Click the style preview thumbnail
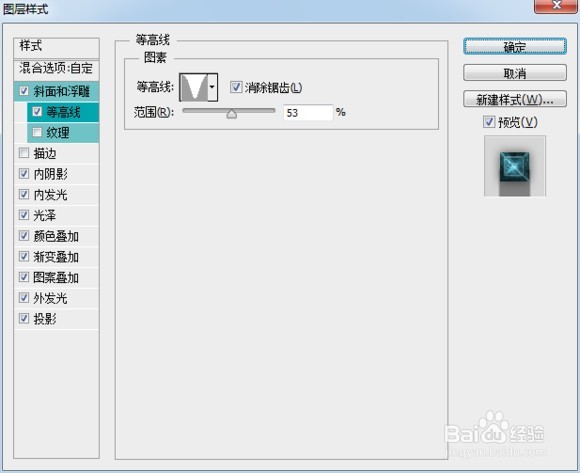This screenshot has height=473, width=580. click(515, 166)
